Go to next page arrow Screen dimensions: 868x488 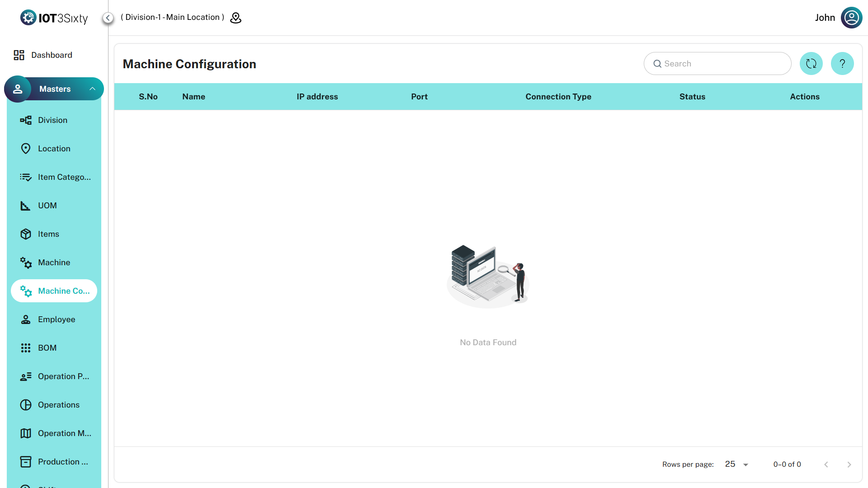[849, 465]
